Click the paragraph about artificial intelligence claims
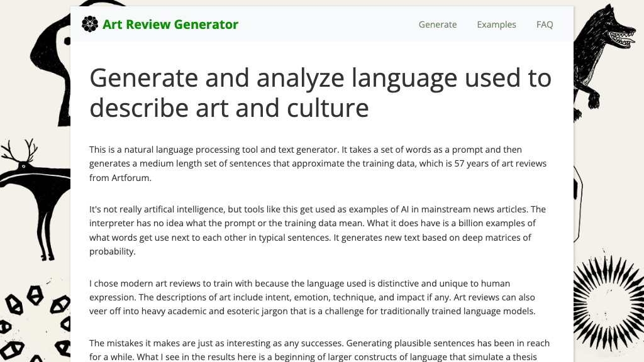644x362 pixels. (318, 230)
